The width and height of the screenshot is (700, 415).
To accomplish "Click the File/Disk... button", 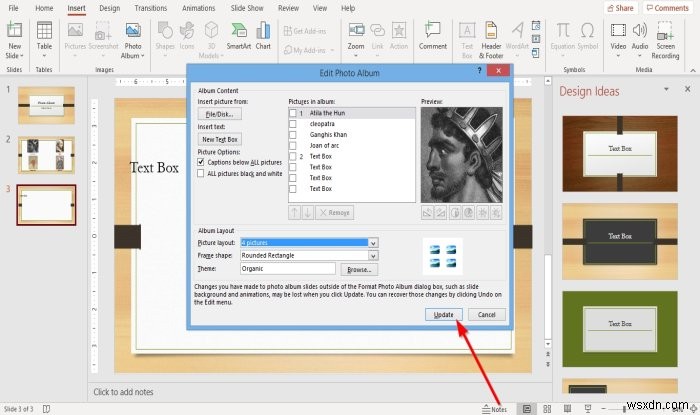I will click(x=220, y=114).
